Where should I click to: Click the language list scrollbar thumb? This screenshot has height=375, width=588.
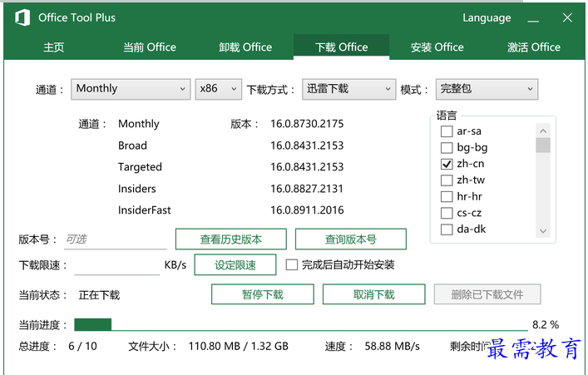542,146
